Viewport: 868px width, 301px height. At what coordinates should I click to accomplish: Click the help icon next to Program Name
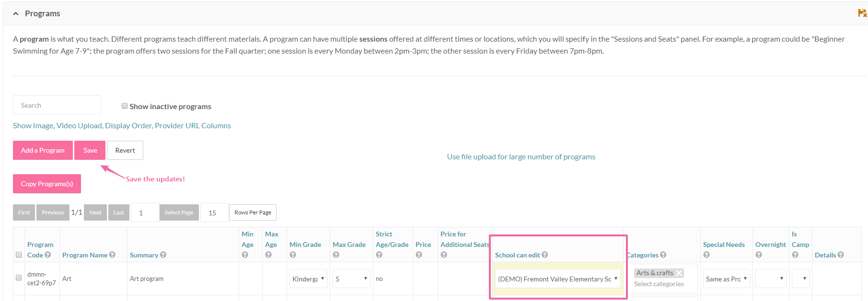click(112, 255)
